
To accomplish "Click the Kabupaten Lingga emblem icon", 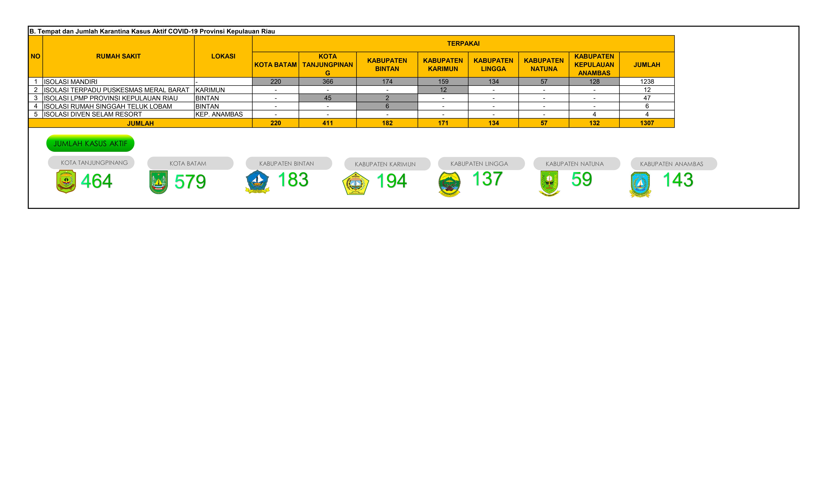I will click(x=449, y=184).
